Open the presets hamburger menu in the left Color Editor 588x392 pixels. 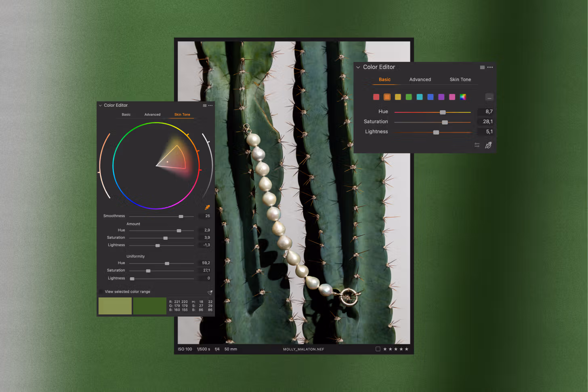pyautogui.click(x=205, y=105)
